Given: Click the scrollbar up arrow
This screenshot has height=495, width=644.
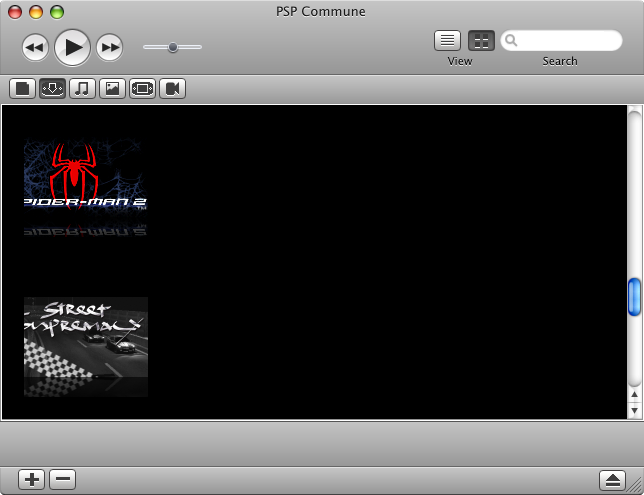Looking at the screenshot, I should [x=635, y=394].
